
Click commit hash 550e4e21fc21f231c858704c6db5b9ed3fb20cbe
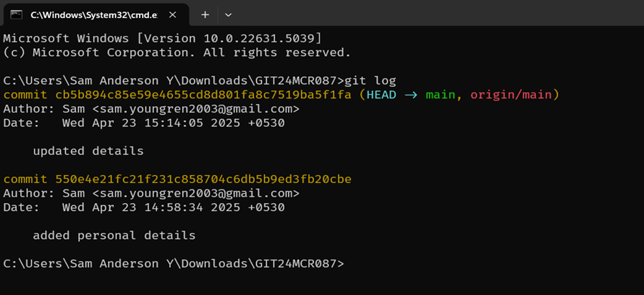[203, 179]
